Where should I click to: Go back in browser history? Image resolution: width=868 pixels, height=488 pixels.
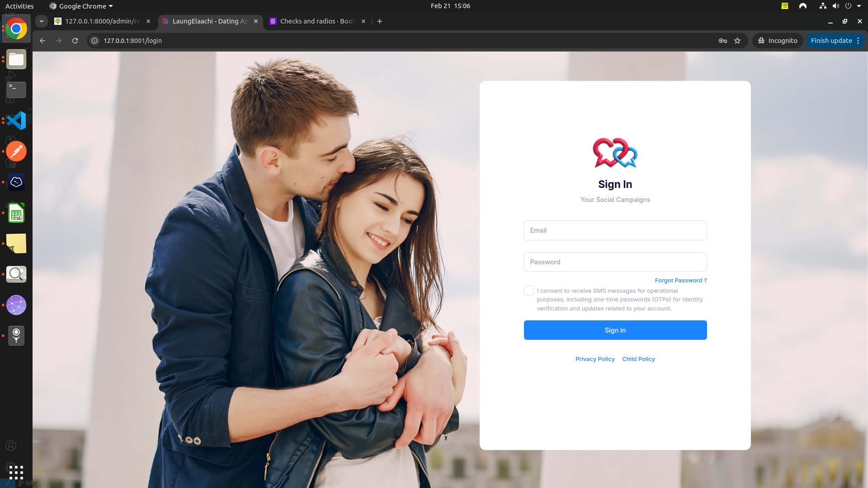coord(42,41)
